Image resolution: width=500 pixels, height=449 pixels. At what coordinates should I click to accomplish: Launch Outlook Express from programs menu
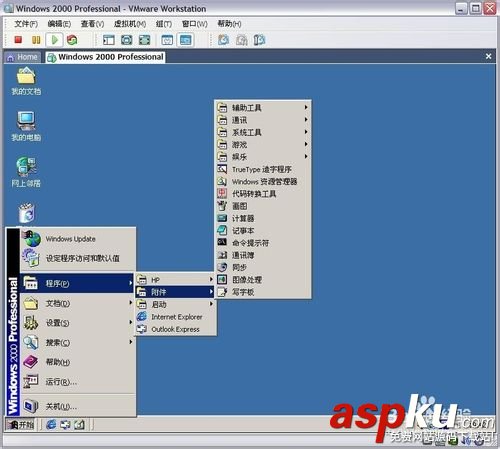click(x=175, y=329)
